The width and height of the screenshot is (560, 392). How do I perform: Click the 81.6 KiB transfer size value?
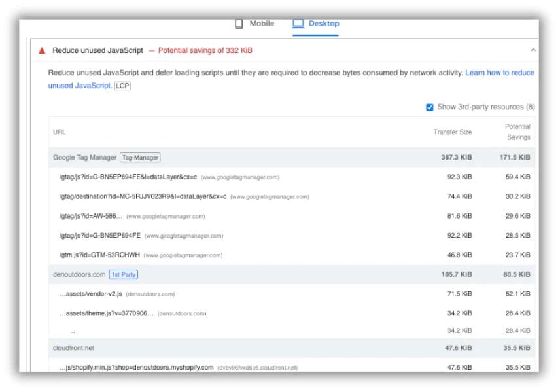coord(460,216)
